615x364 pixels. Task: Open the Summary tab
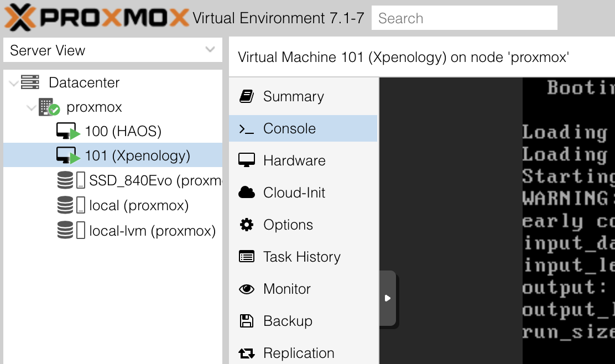coord(303,96)
